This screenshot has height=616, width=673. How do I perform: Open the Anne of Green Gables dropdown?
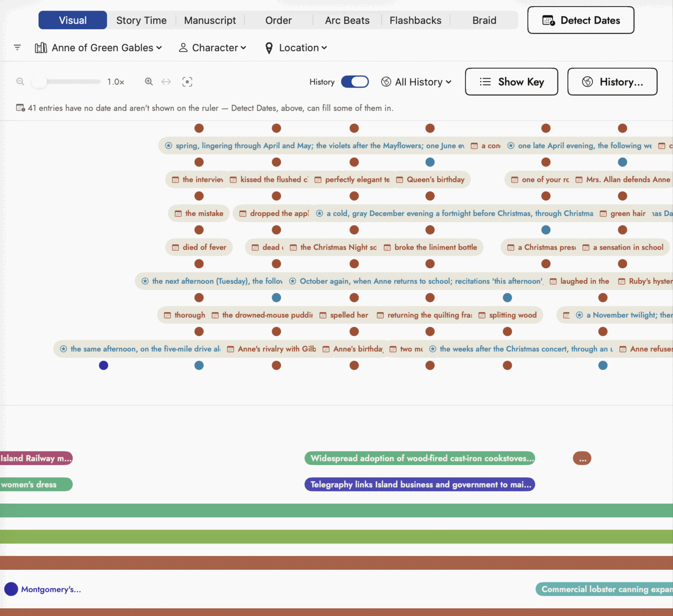point(99,48)
